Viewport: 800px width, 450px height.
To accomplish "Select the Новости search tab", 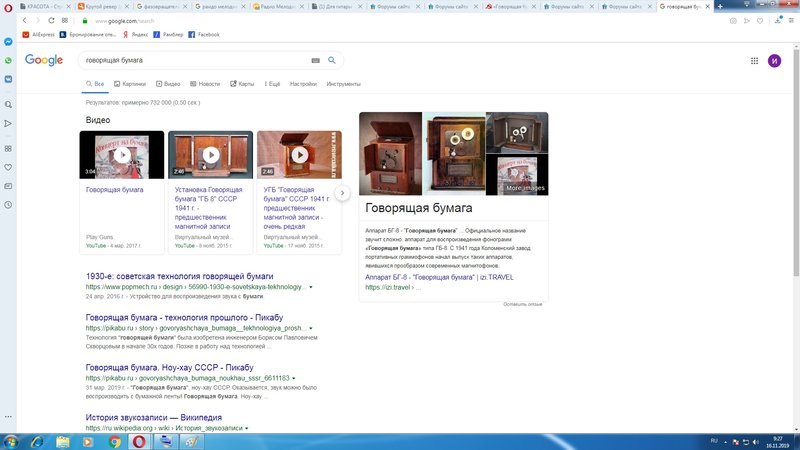I will pos(205,84).
